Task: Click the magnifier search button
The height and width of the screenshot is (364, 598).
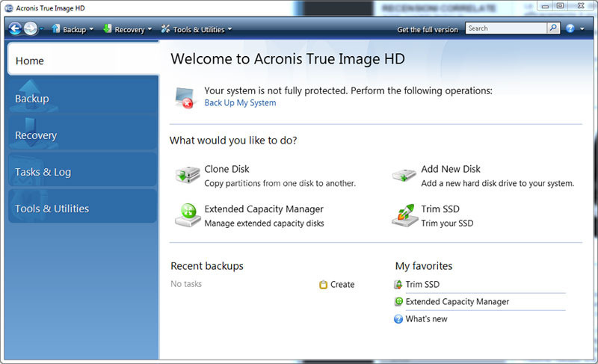Action: (553, 28)
